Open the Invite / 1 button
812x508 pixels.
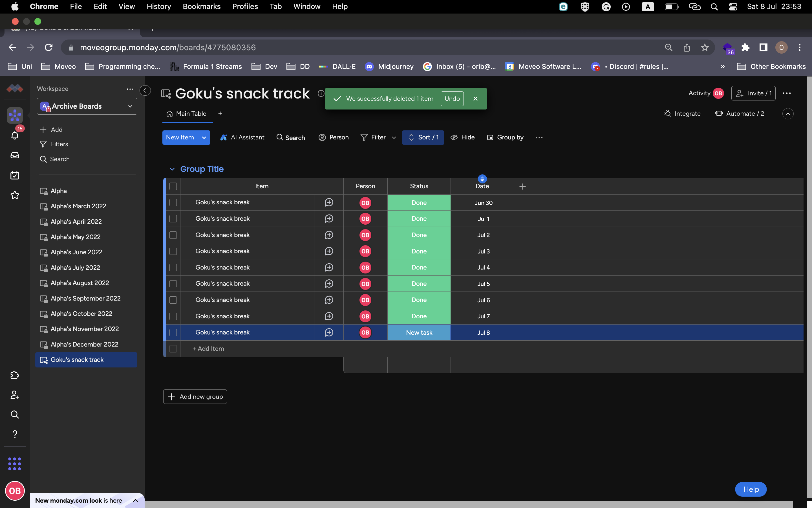pyautogui.click(x=753, y=93)
